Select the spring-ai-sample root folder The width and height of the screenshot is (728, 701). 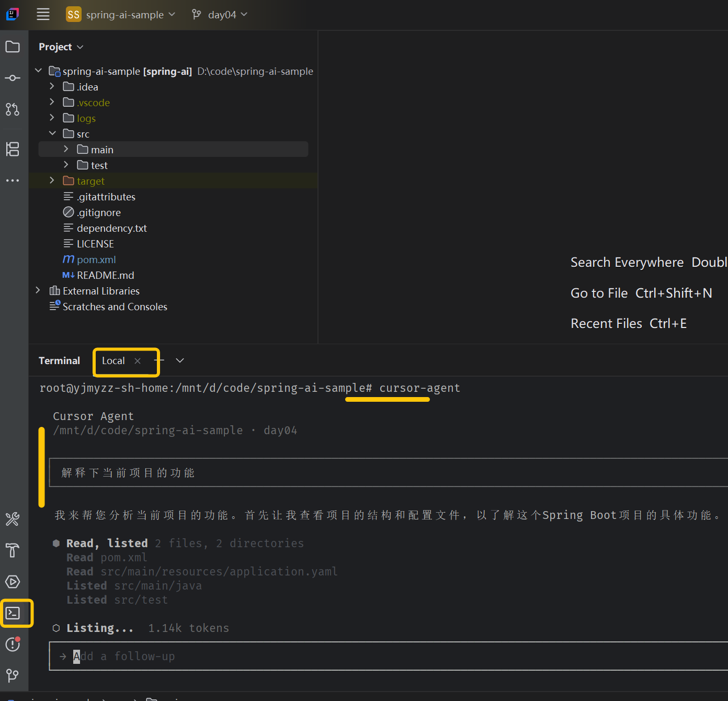[127, 71]
